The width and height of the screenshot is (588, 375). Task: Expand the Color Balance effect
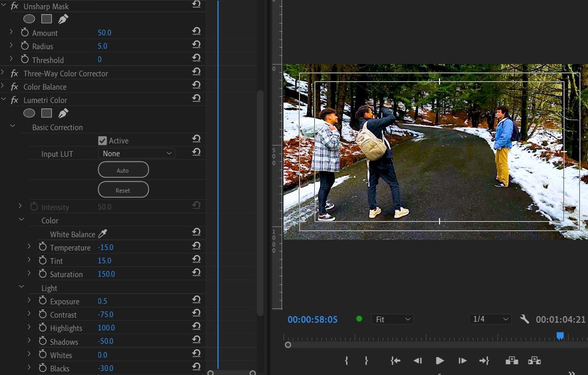tap(3, 86)
